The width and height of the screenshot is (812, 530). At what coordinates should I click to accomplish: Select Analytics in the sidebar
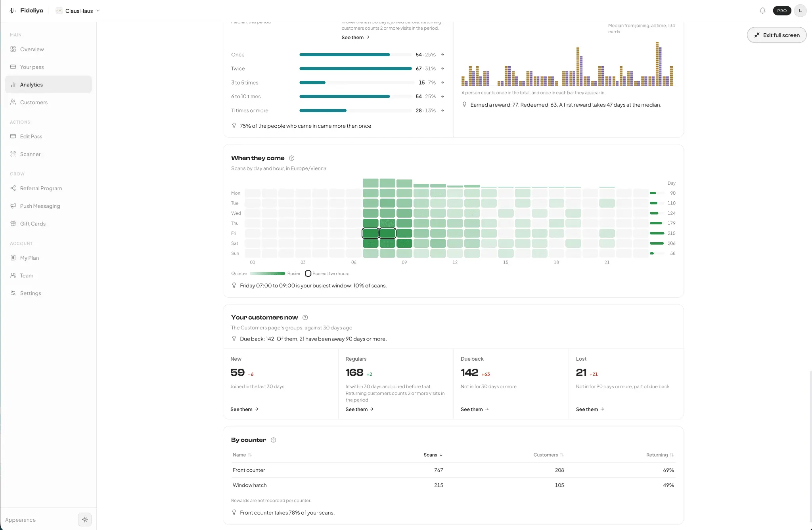pyautogui.click(x=48, y=84)
